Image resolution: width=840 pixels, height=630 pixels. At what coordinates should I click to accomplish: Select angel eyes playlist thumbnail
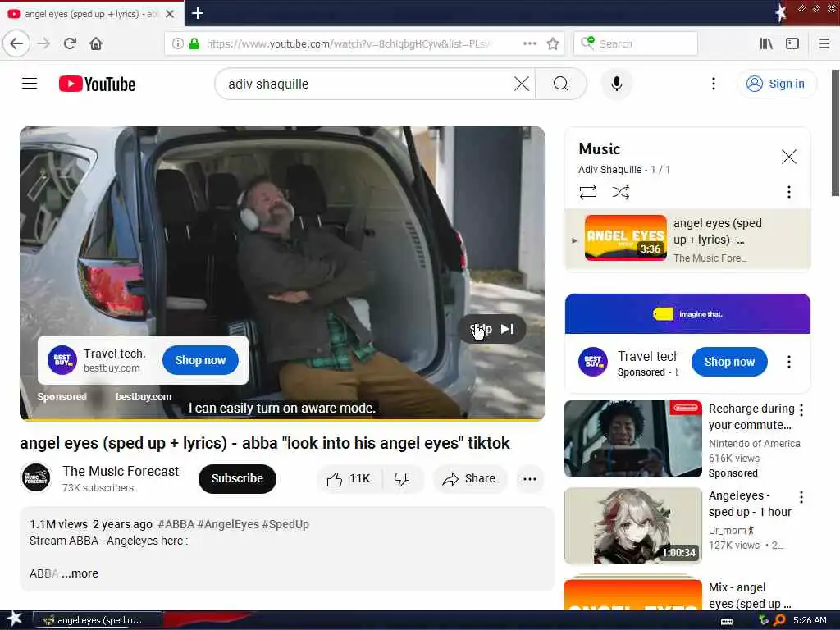626,237
